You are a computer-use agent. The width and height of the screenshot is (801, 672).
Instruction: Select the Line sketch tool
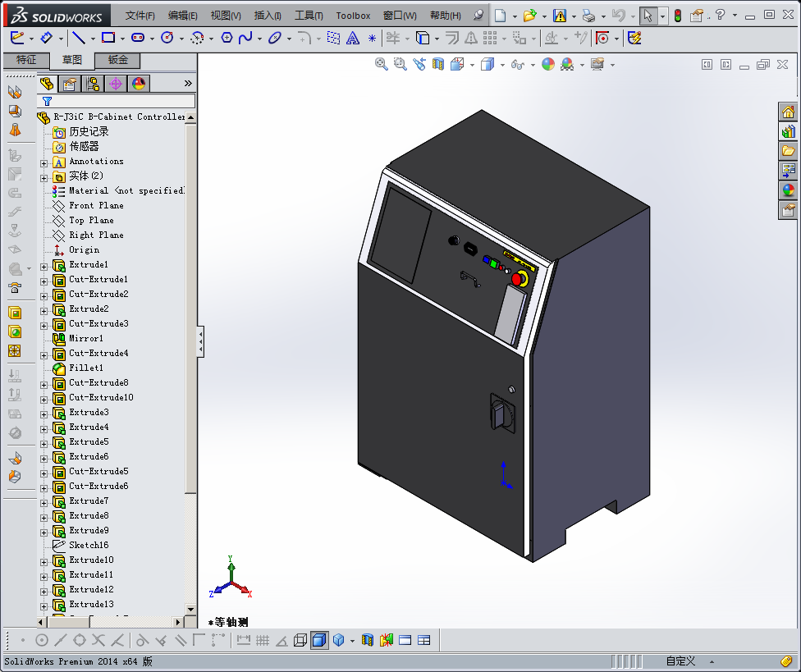(x=79, y=38)
